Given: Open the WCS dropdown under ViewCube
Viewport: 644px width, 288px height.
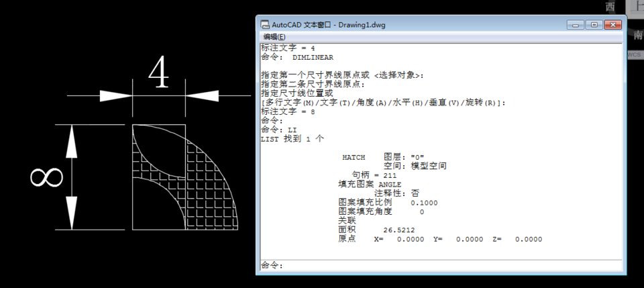Looking at the screenshot, I should [x=635, y=54].
